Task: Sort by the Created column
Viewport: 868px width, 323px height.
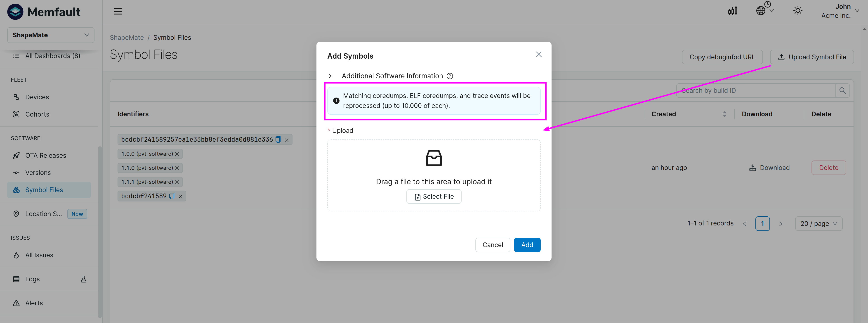Action: click(689, 114)
